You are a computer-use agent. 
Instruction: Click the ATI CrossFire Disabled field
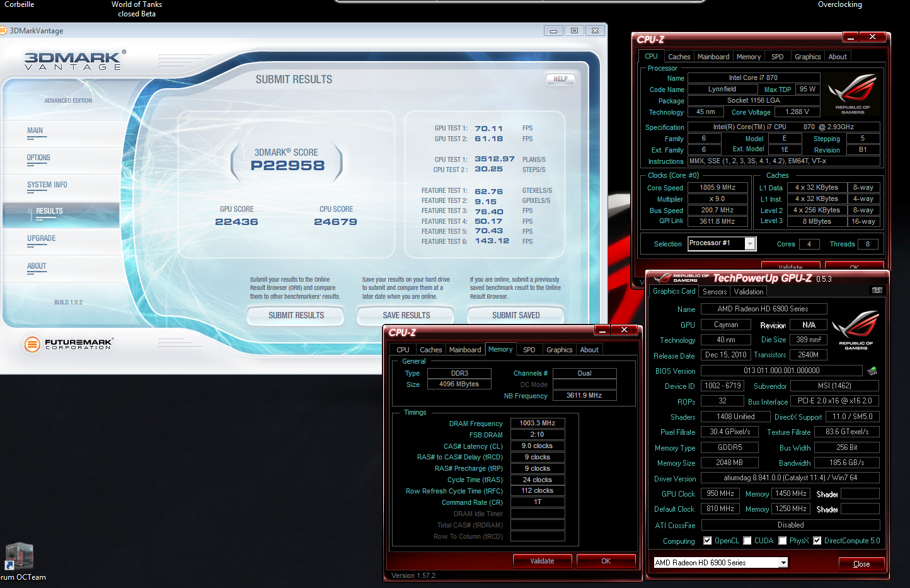[790, 525]
